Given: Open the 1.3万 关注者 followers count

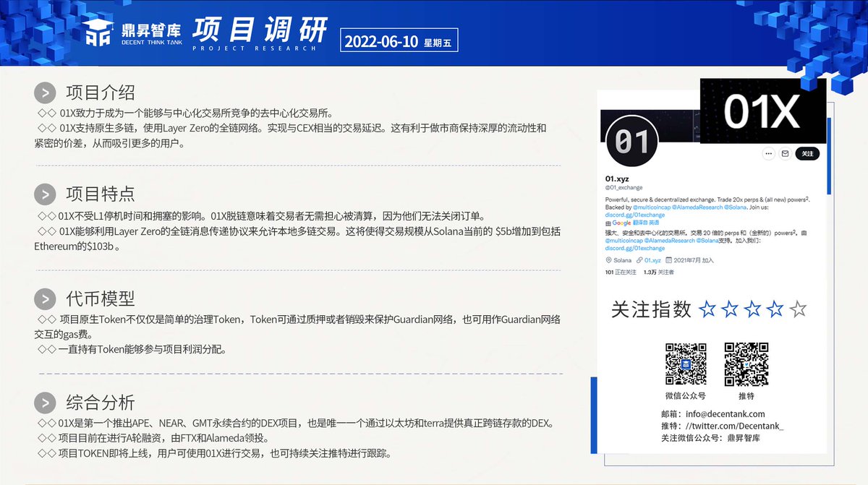Looking at the screenshot, I should [x=658, y=272].
